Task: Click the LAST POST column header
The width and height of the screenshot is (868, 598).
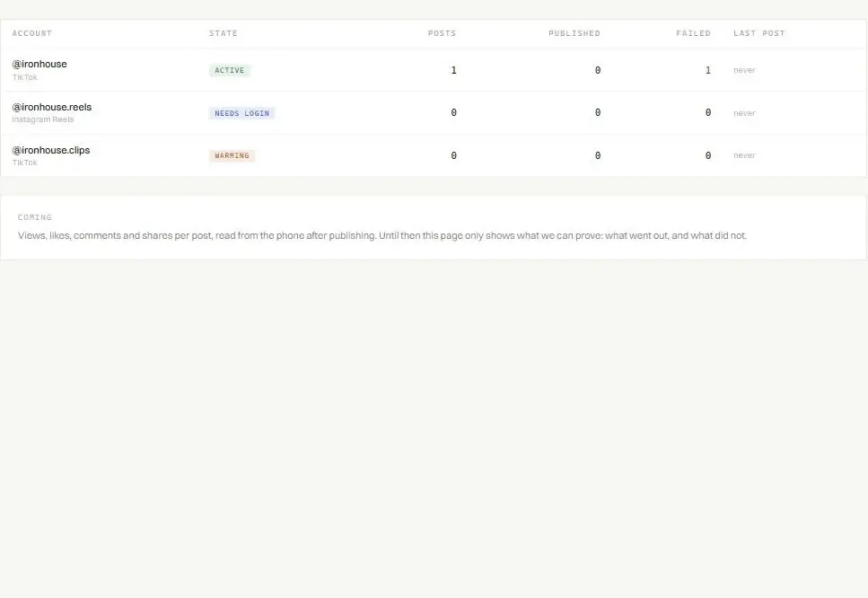Action: pyautogui.click(x=759, y=33)
